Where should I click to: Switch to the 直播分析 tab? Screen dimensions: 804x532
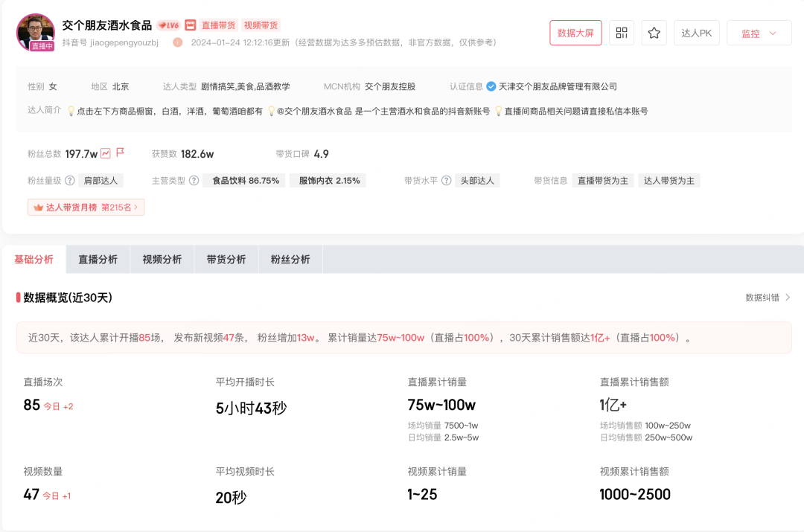[x=98, y=260]
